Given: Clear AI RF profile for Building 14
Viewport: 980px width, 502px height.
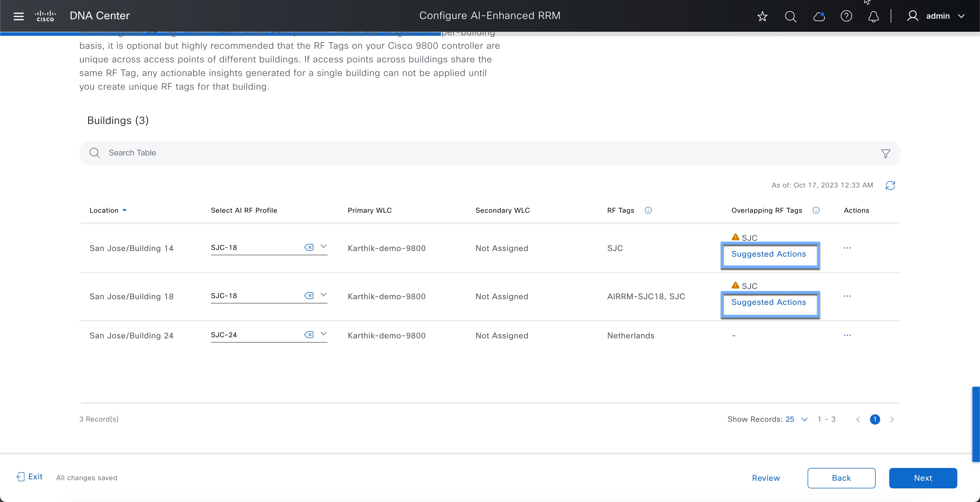Looking at the screenshot, I should (x=309, y=247).
